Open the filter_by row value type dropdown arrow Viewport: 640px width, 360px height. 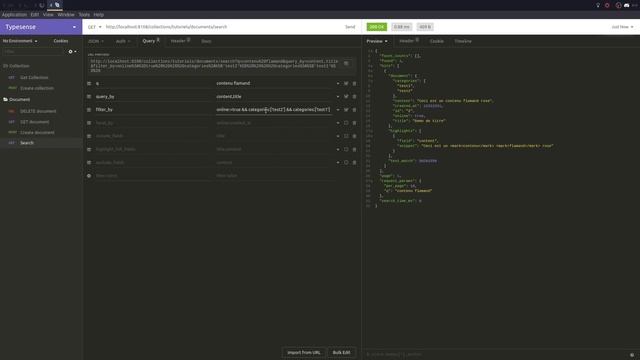[338, 110]
